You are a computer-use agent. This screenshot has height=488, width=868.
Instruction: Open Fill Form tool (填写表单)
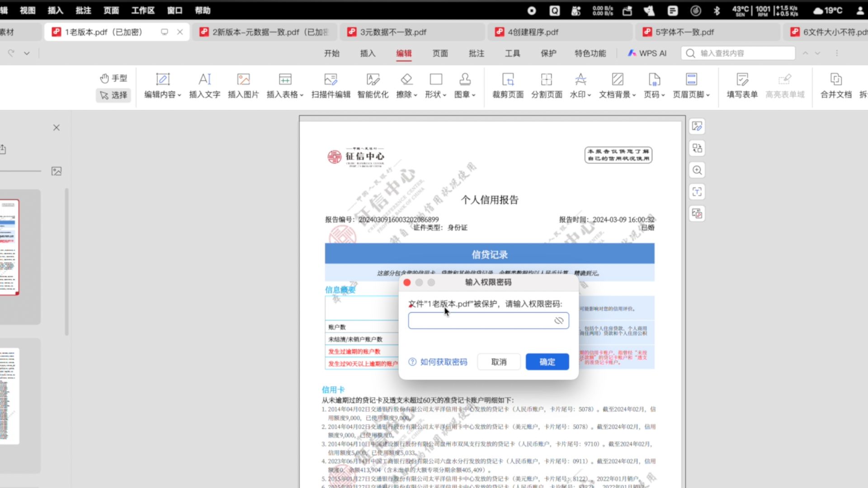742,85
